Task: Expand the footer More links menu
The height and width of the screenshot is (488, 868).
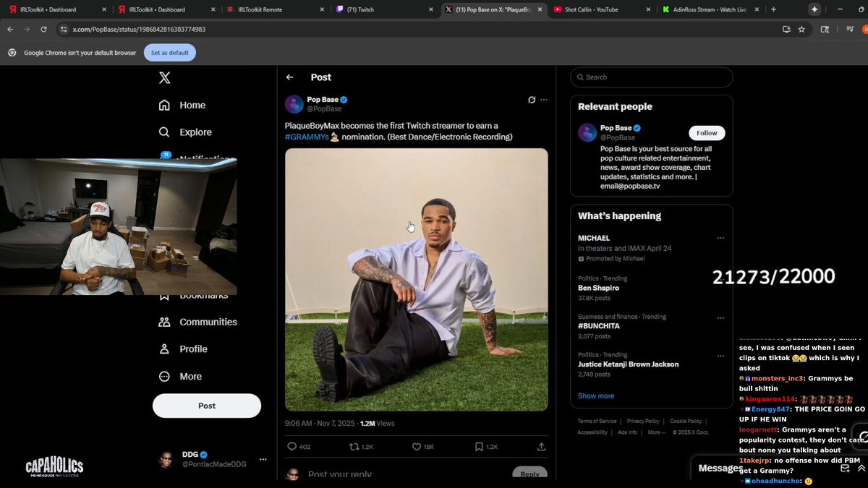Action: click(656, 432)
